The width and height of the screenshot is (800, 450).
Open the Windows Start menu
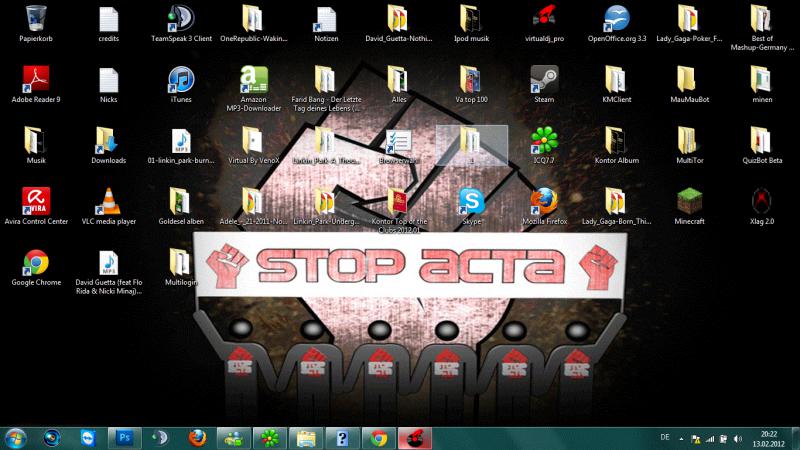point(16,438)
